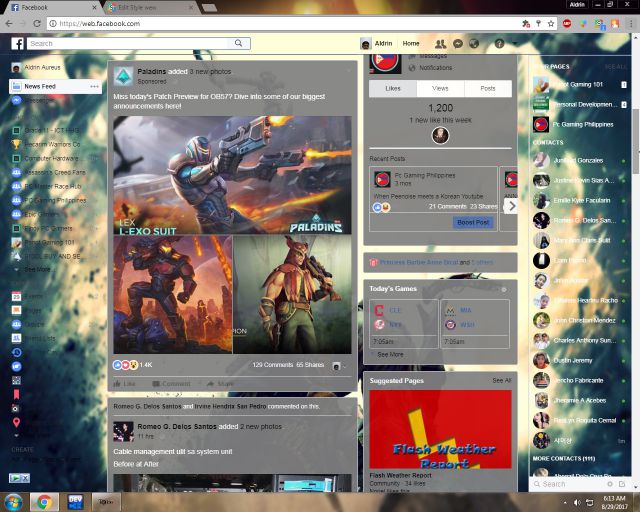Open the Dev-C++ taskbar icon
Screen dimensions: 640x512
coord(75,502)
